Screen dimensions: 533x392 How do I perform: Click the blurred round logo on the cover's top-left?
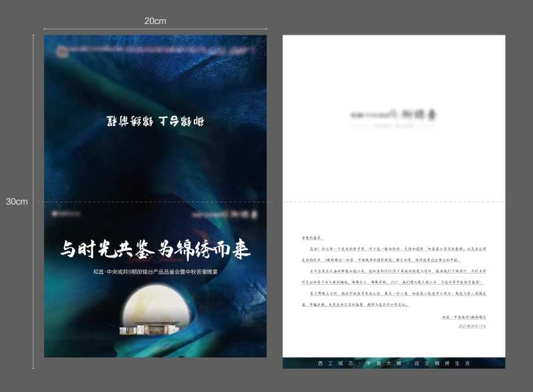coord(61,52)
